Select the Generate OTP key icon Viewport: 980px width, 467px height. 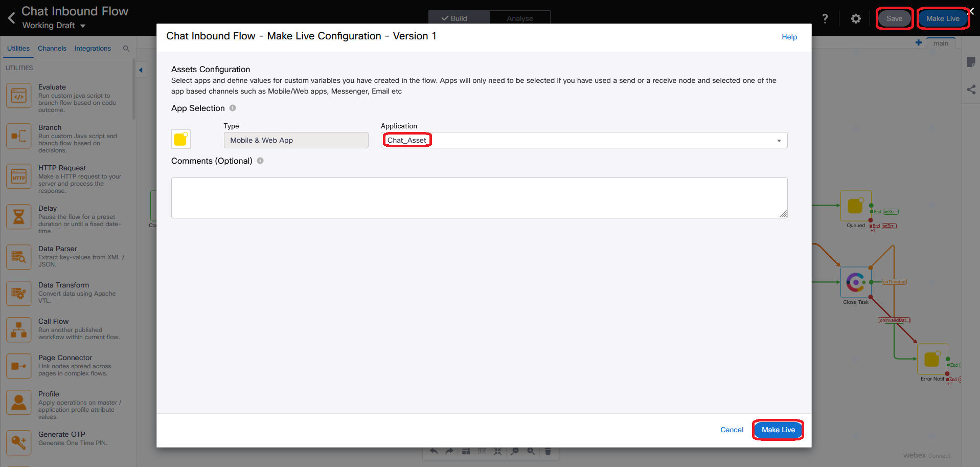click(19, 443)
